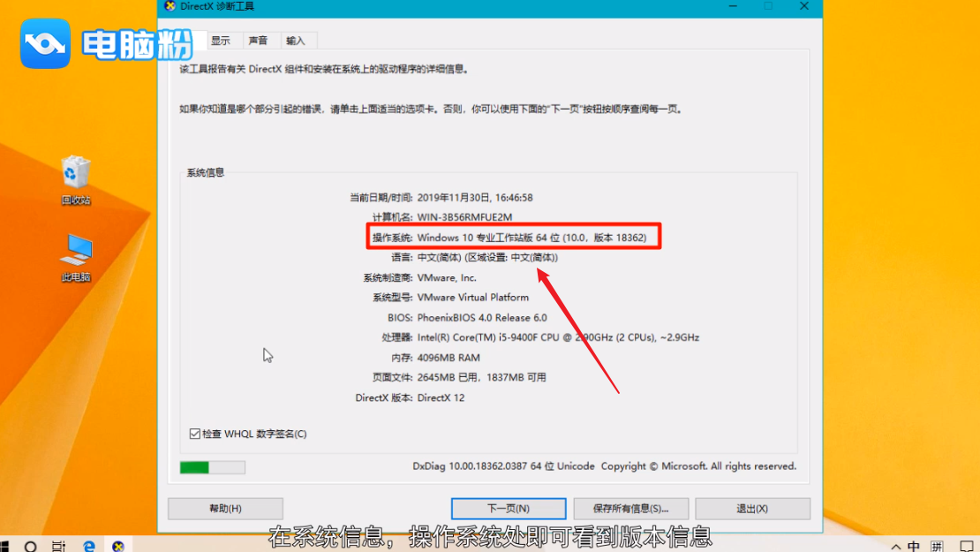
Task: Open Task View on the taskbar
Action: 59,546
